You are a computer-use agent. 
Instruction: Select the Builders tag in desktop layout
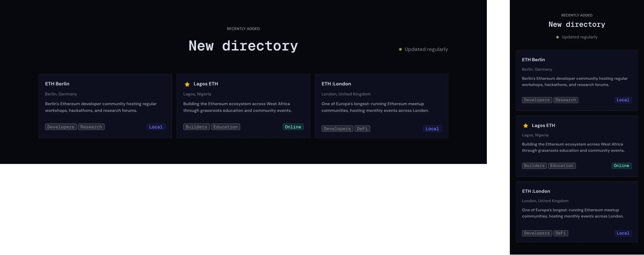click(x=196, y=127)
